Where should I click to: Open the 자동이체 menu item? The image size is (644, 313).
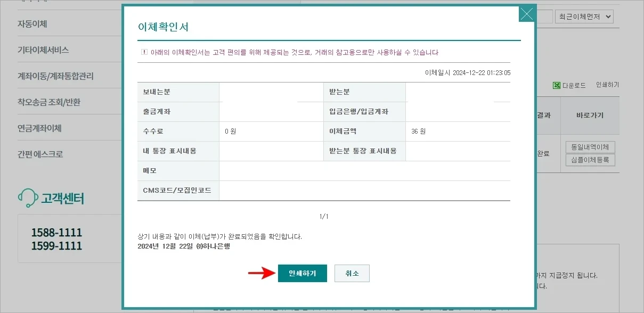[33, 23]
